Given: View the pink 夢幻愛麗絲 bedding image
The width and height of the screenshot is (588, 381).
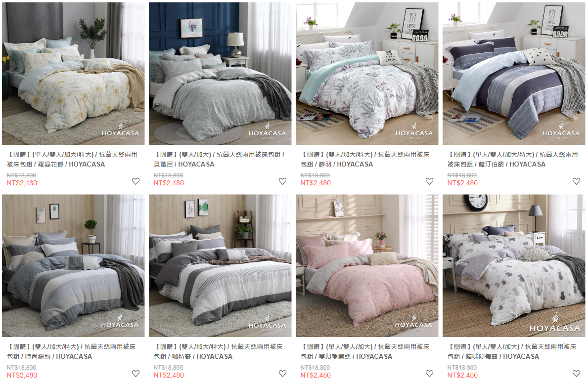Looking at the screenshot, I should pyautogui.click(x=367, y=266).
